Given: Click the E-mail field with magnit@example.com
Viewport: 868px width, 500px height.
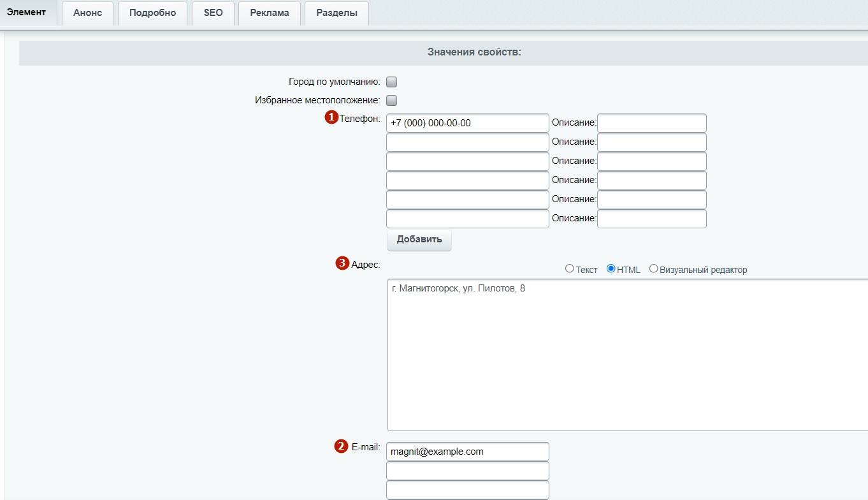Looking at the screenshot, I should pyautogui.click(x=467, y=452).
